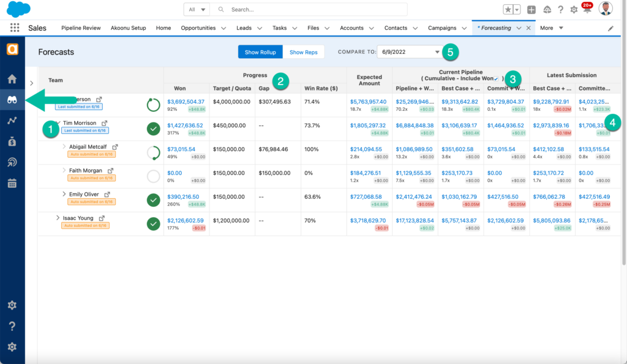Image resolution: width=627 pixels, height=364 pixels.
Task: Open the trend line analytics sidebar icon
Action: pos(12,121)
